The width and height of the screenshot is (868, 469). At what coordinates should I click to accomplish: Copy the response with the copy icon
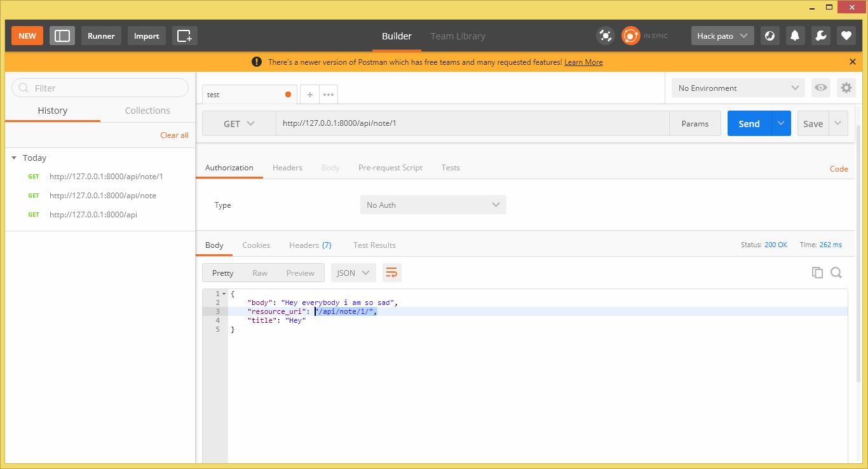point(818,272)
